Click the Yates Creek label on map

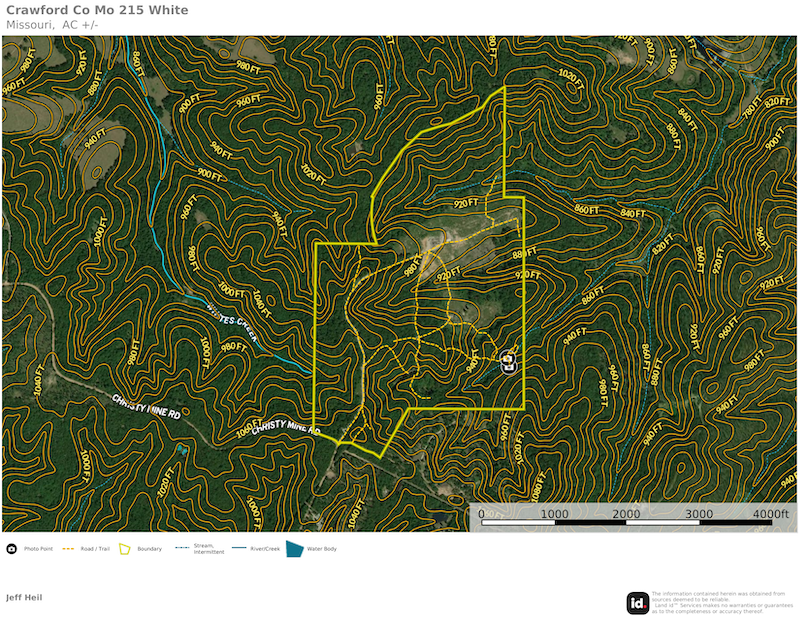click(x=231, y=322)
